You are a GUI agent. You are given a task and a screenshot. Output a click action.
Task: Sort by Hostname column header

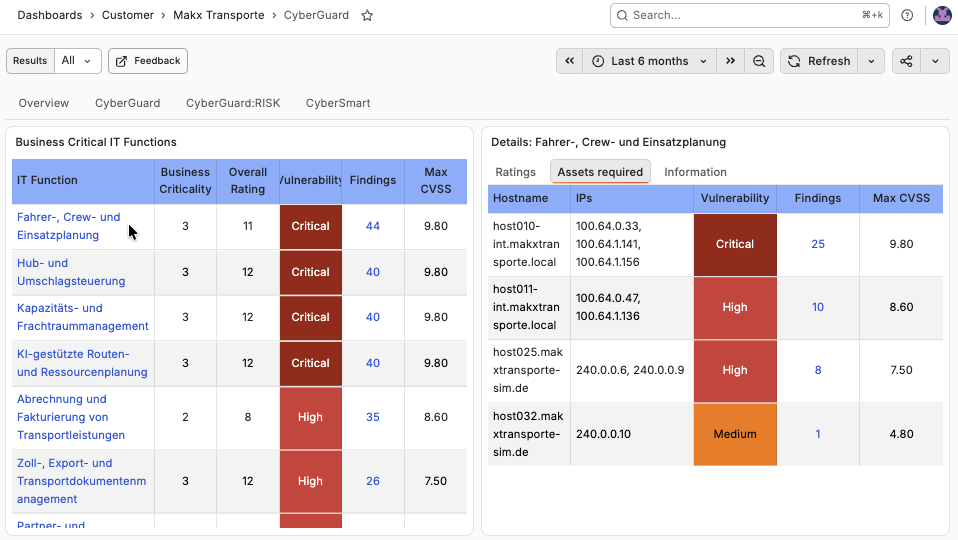(529, 199)
